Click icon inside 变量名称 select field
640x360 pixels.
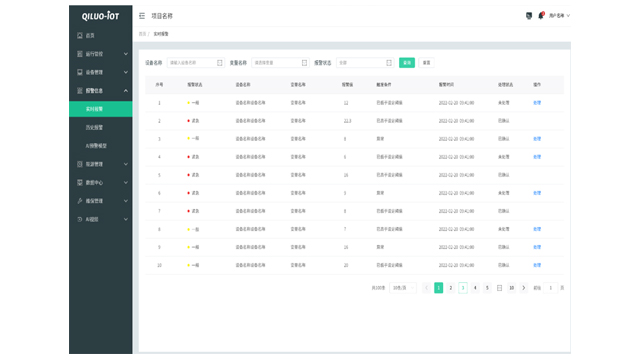[x=304, y=63]
